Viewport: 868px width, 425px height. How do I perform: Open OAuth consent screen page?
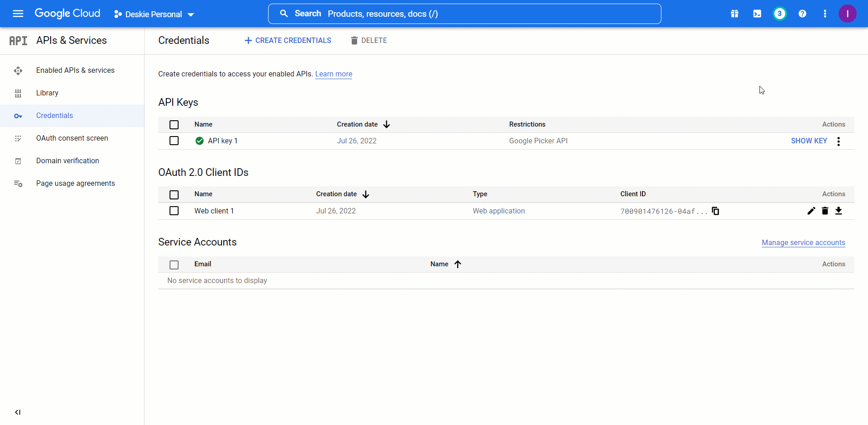[x=72, y=138]
